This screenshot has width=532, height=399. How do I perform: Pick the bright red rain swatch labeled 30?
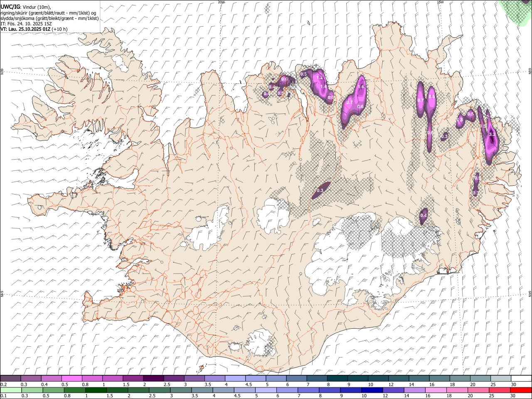tap(520, 390)
